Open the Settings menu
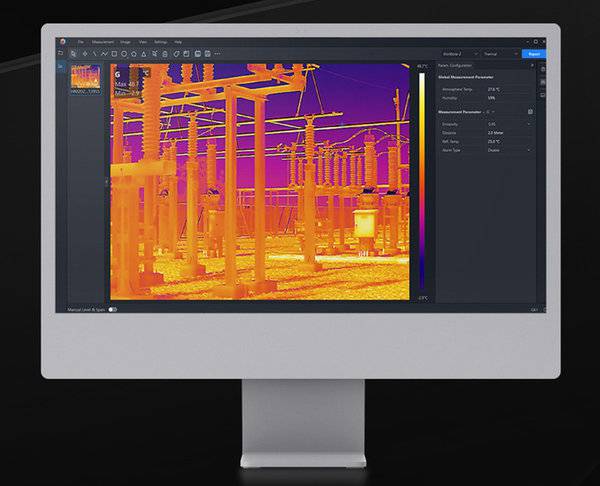 coord(160,41)
